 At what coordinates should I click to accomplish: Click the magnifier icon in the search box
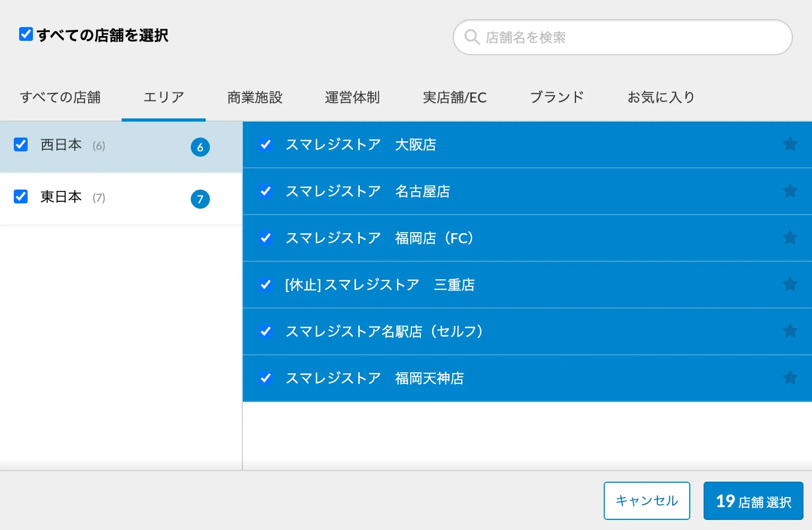tap(472, 37)
